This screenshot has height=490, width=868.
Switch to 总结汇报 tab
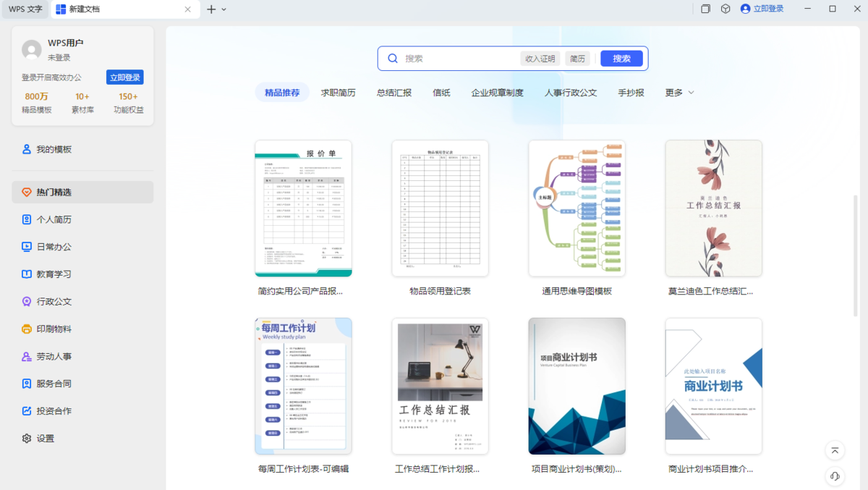click(x=394, y=93)
